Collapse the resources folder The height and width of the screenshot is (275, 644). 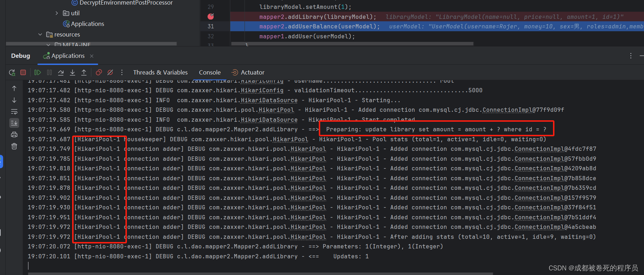point(40,34)
